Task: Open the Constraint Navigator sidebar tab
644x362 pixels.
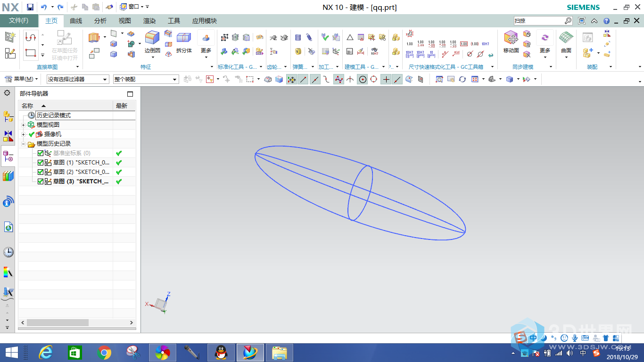Action: tap(8, 136)
